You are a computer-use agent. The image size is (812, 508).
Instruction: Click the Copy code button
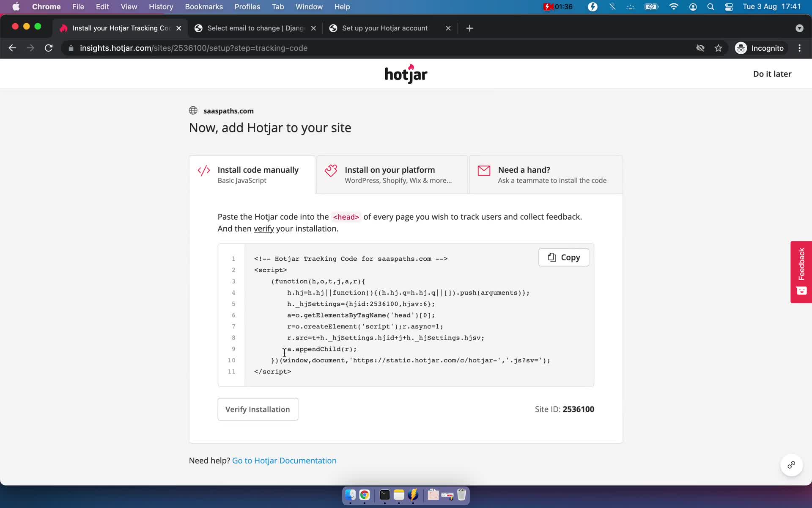pos(564,257)
